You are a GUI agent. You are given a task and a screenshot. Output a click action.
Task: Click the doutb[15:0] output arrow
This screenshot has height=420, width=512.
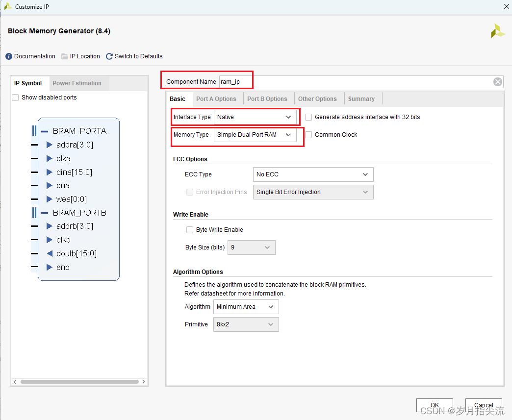point(50,253)
